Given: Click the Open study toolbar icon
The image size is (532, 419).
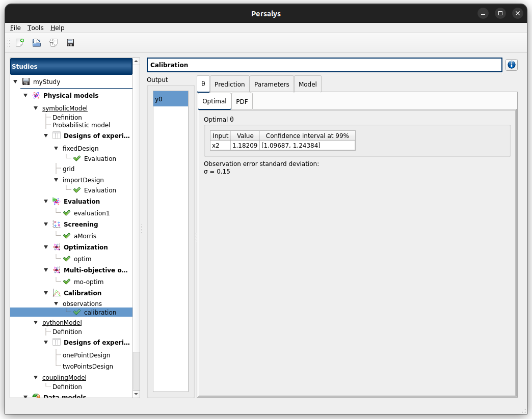Looking at the screenshot, I should [37, 43].
